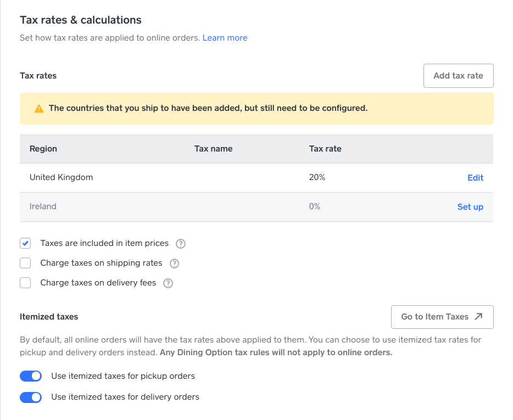Edit the United Kingdom tax rate
The image size is (513, 420).
coord(475,178)
